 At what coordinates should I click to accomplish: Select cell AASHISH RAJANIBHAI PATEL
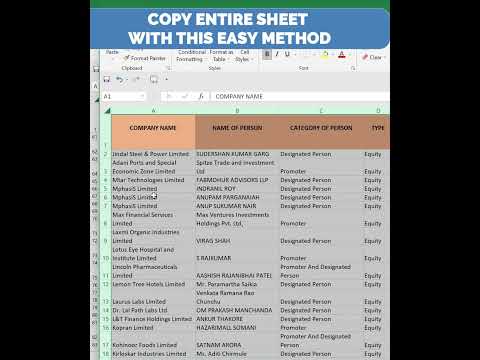[x=237, y=271]
